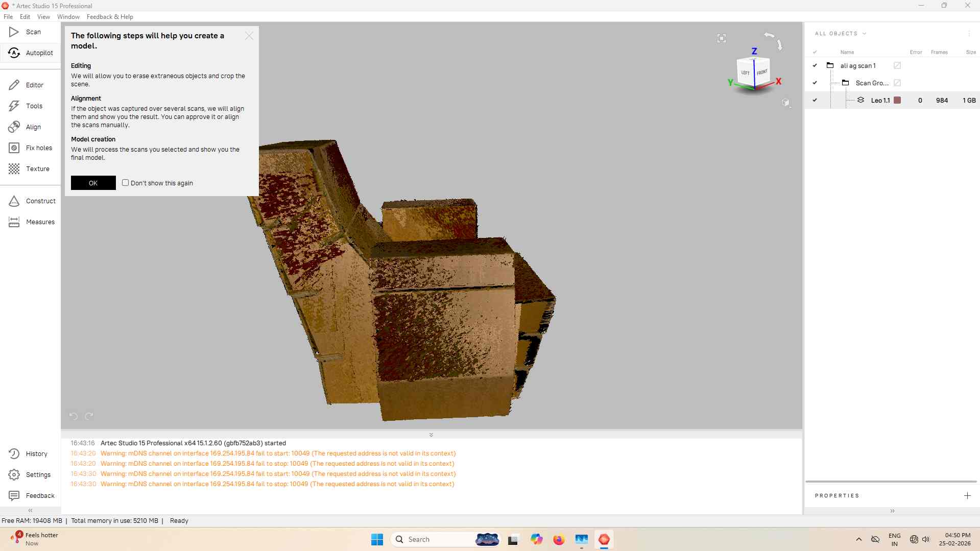Open Copilot from the taskbar

click(537, 540)
